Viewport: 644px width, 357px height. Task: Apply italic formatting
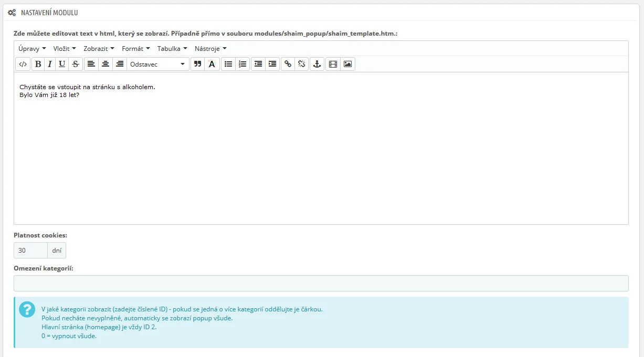pyautogui.click(x=50, y=64)
